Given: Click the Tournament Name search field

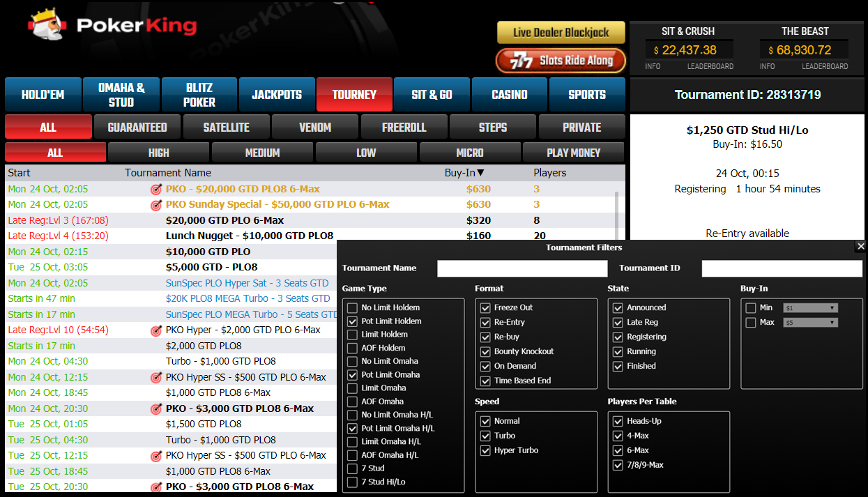Looking at the screenshot, I should tap(522, 268).
